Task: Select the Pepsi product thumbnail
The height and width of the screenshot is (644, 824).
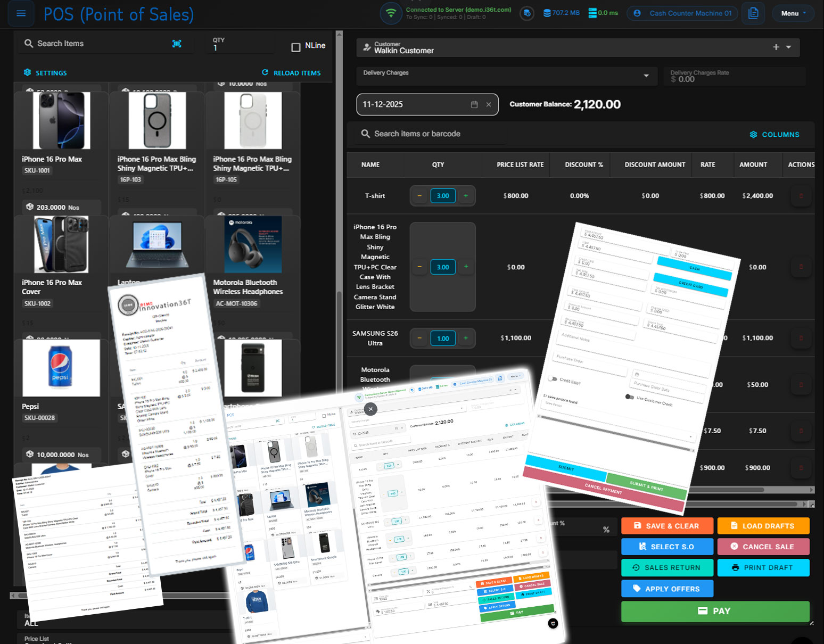Action: [61, 368]
